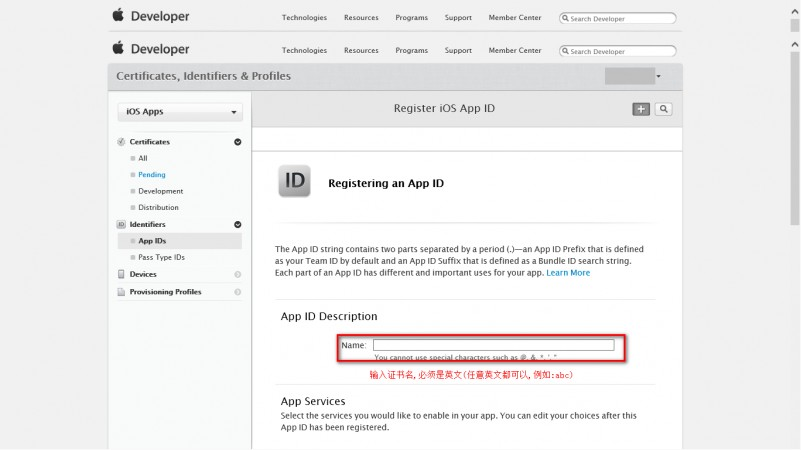Select Development under Certificates
This screenshot has height=450, width=801.
click(160, 191)
